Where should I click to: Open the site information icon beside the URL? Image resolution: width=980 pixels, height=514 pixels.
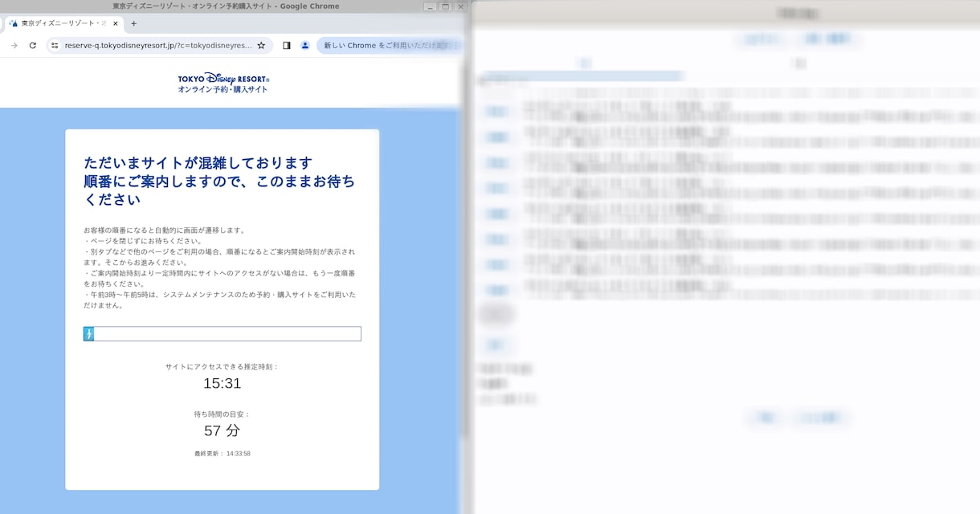click(55, 46)
